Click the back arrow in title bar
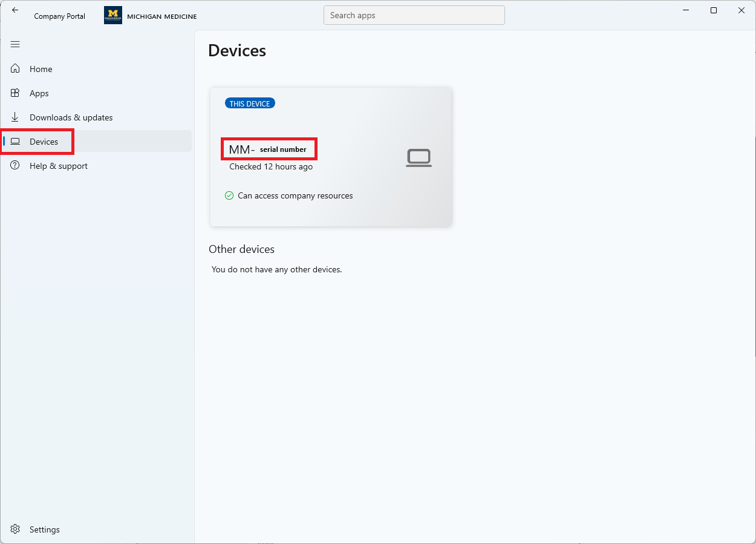Image resolution: width=756 pixels, height=544 pixels. [15, 10]
